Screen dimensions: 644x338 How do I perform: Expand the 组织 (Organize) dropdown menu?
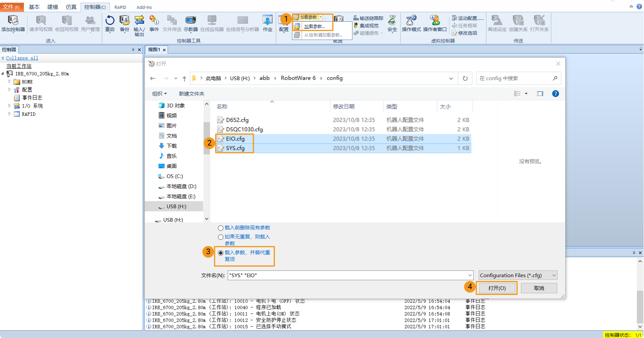pos(159,94)
